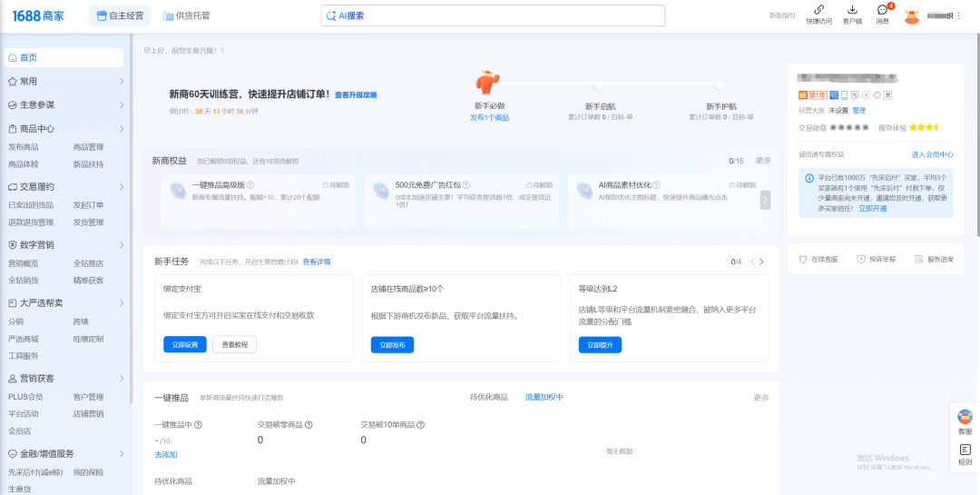The height and width of the screenshot is (495, 980).
Task: Click the 1688商家 logo
Action: pyautogui.click(x=37, y=15)
